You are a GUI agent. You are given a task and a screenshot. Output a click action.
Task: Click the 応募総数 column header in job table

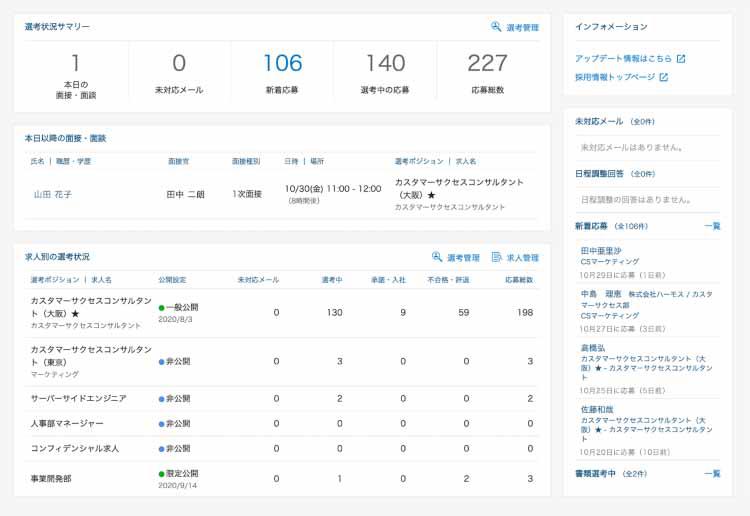point(519,280)
